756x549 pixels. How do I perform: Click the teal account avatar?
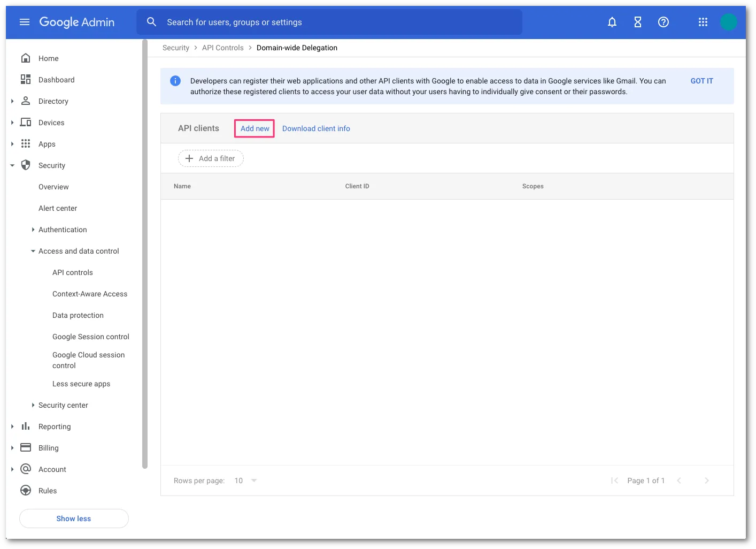click(x=728, y=22)
